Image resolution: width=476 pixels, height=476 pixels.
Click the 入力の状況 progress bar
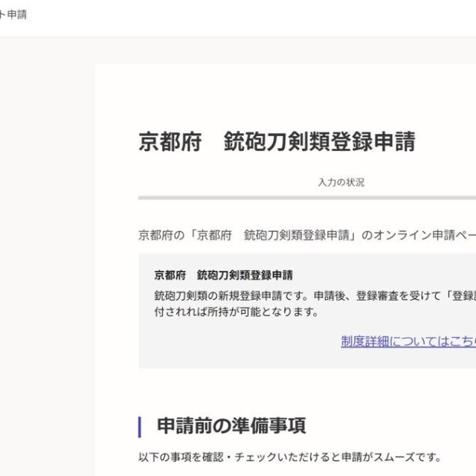[x=307, y=198]
